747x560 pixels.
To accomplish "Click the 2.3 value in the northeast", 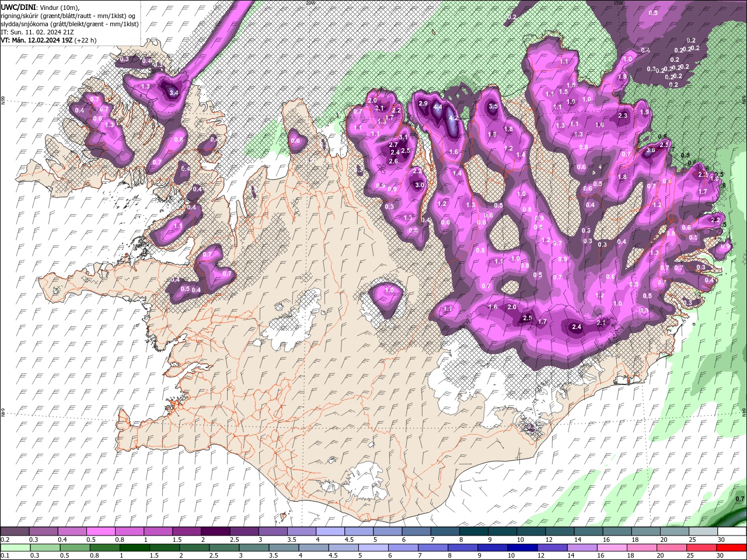I will pos(623,116).
